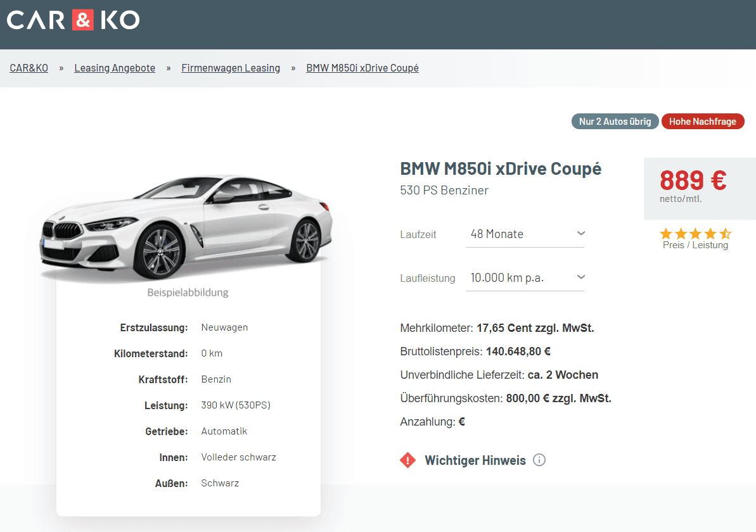Click the Hohe Nachfrage badge
This screenshot has height=532, width=756.
pos(703,122)
